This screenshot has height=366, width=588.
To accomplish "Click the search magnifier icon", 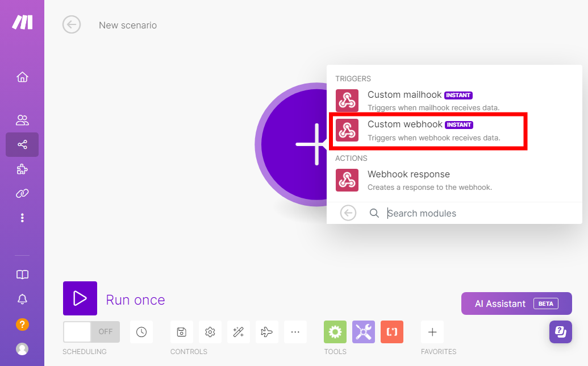I will pos(374,213).
